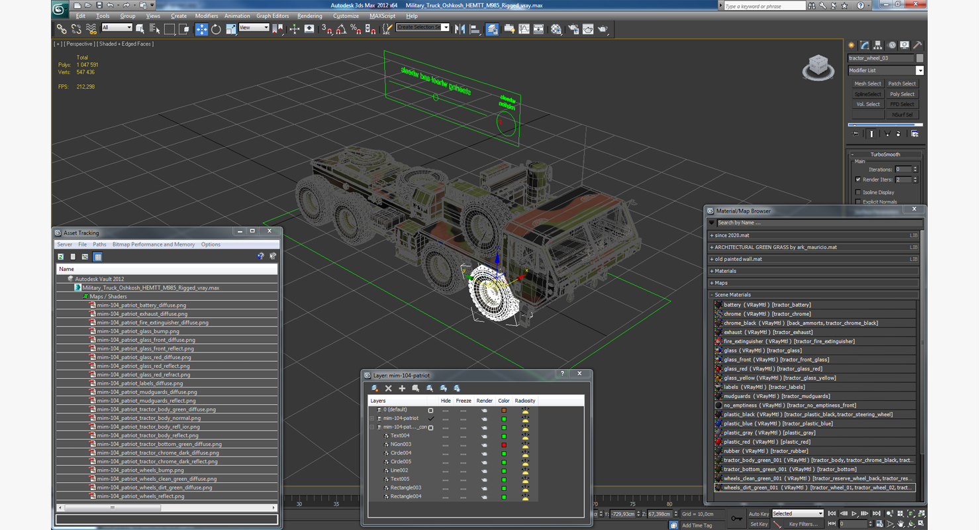Expand the mim-104-patriot layer tree
Screen dimensions: 980x530
tap(372, 419)
